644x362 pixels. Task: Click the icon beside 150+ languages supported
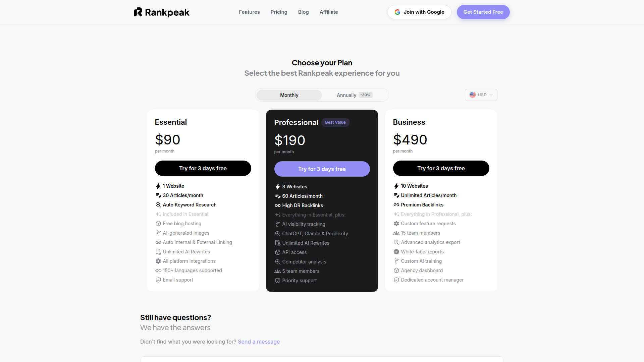158,270
